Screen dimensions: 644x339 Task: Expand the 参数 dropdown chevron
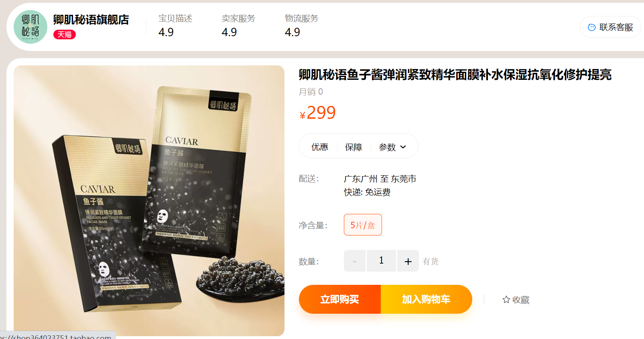[x=403, y=147]
